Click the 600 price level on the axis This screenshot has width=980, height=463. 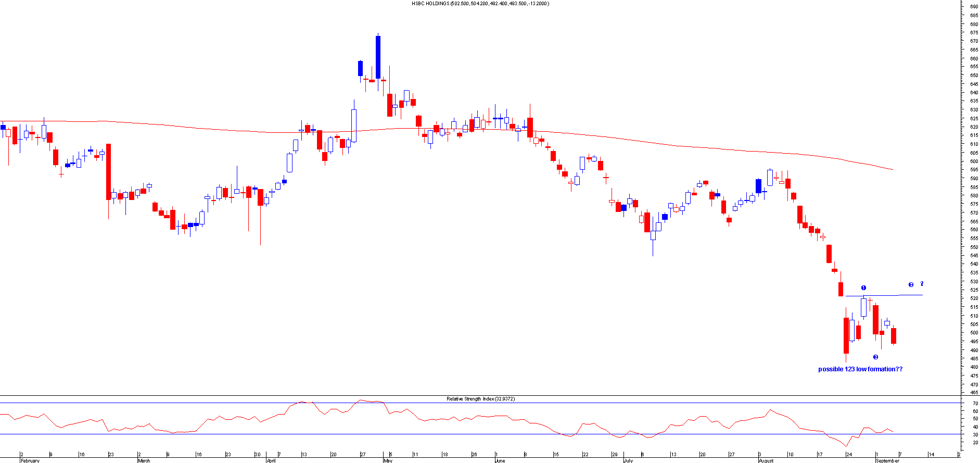point(973,161)
